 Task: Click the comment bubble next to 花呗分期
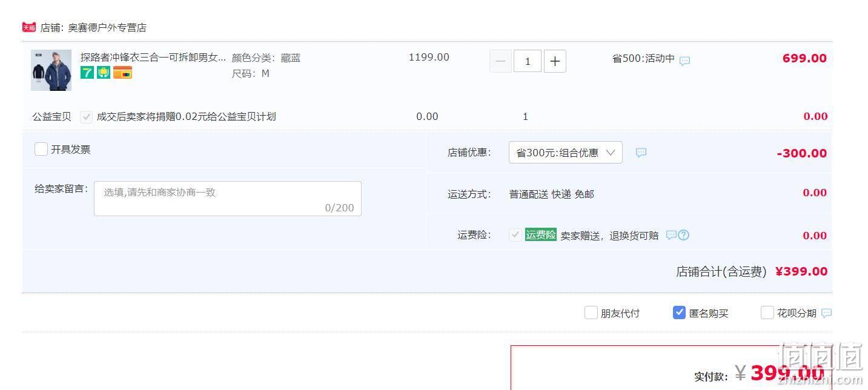(826, 313)
